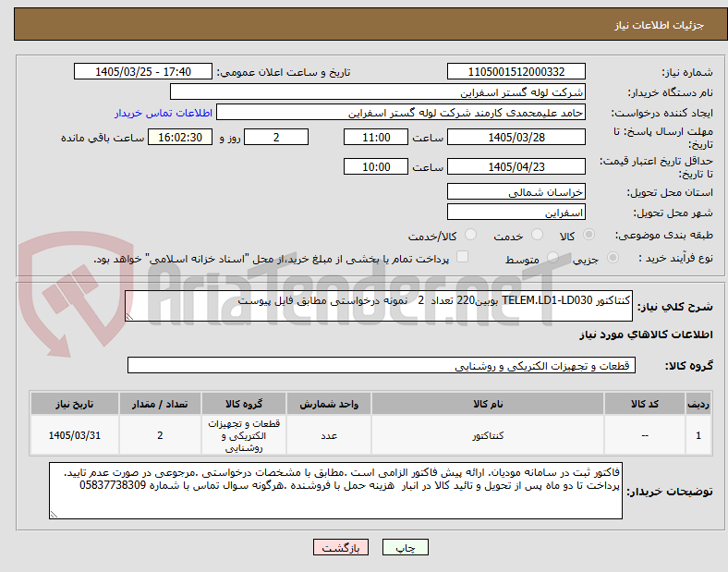Select the خدمت radio button
The height and width of the screenshot is (572, 728).
pos(537,235)
